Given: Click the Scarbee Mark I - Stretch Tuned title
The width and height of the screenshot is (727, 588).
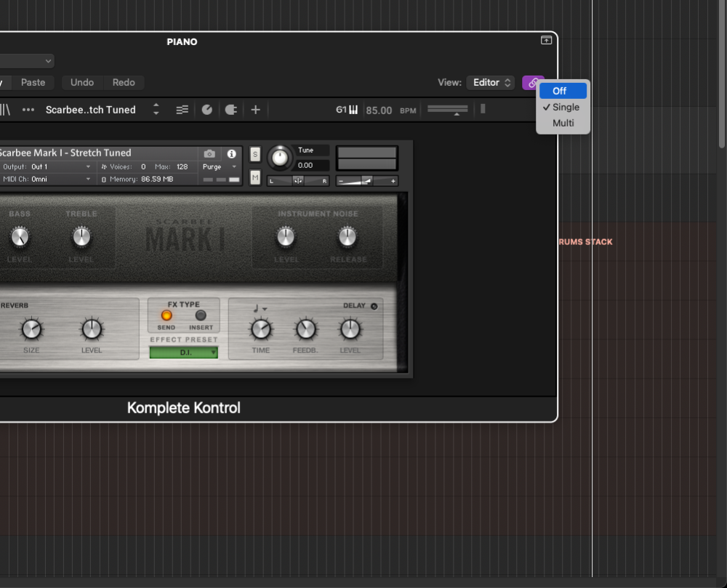Looking at the screenshot, I should click(x=65, y=153).
